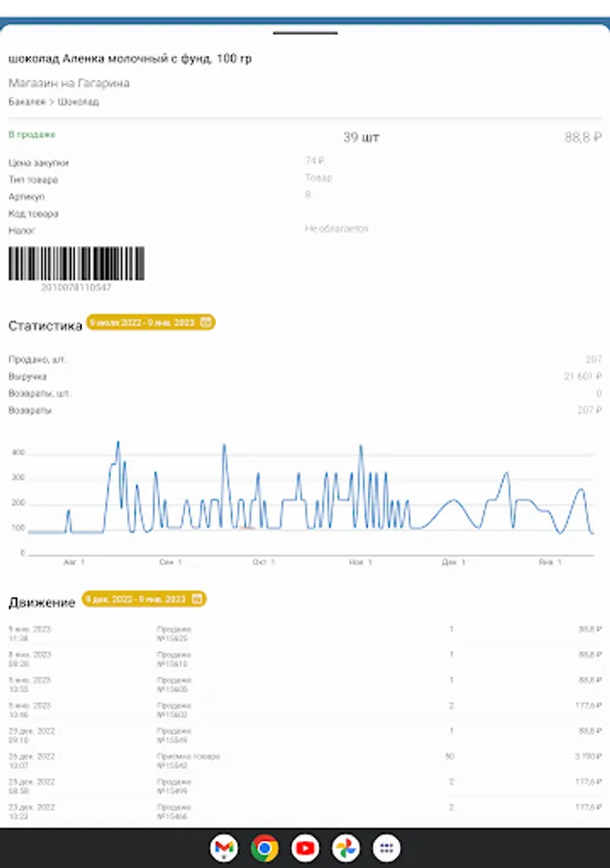
Task: Tap the sheet drag handle at top
Action: [305, 33]
